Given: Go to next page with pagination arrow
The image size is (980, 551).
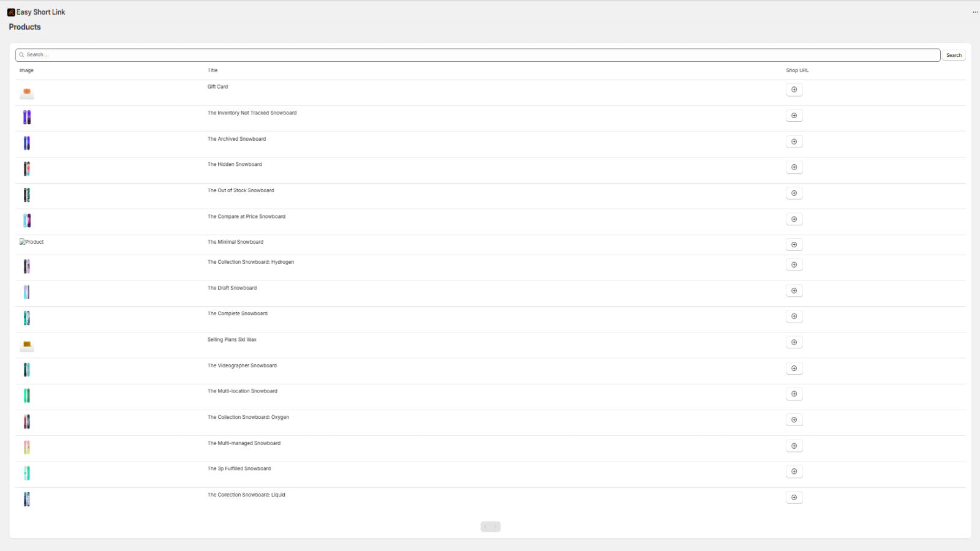Looking at the screenshot, I should pyautogui.click(x=496, y=527).
